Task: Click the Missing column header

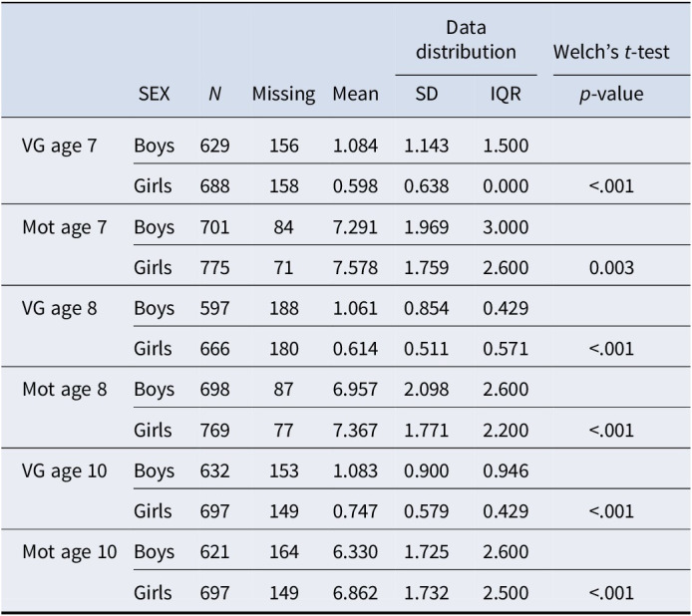Action: coord(283,95)
